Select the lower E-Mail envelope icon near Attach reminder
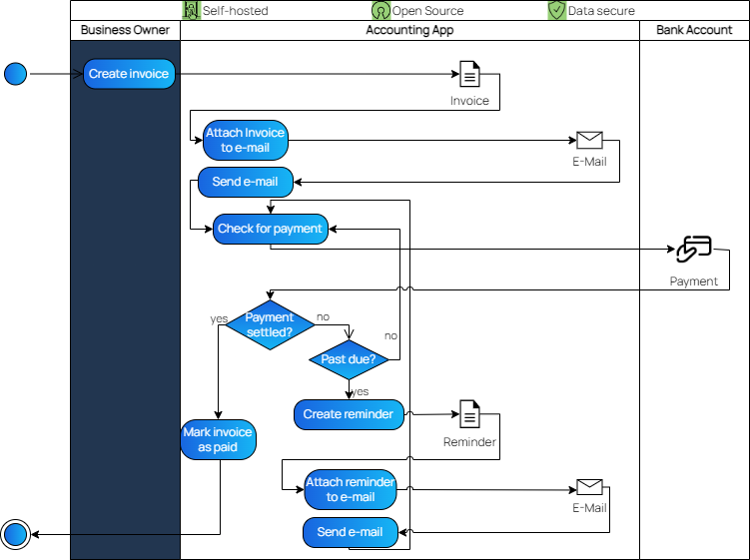 click(589, 487)
